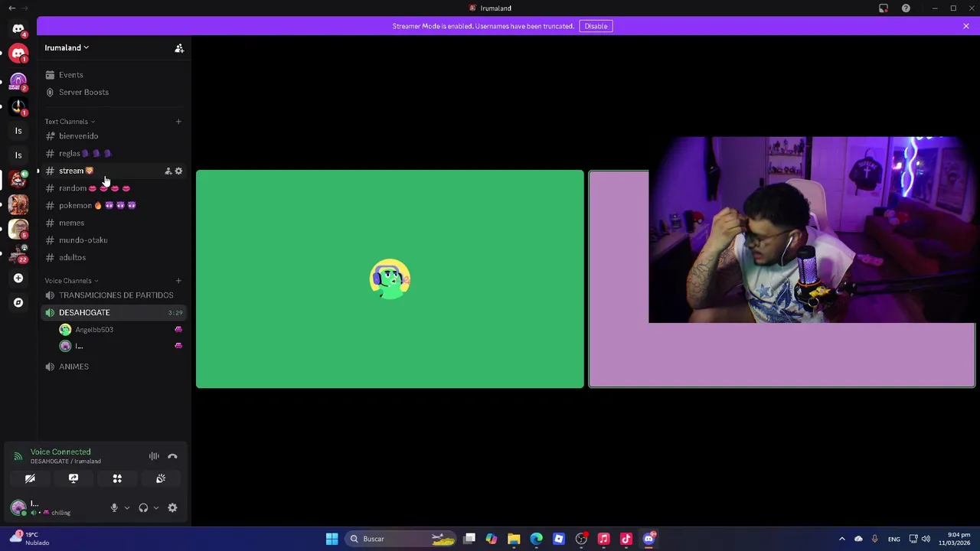Dismiss the Streamer Mode banner
980x551 pixels.
point(966,26)
